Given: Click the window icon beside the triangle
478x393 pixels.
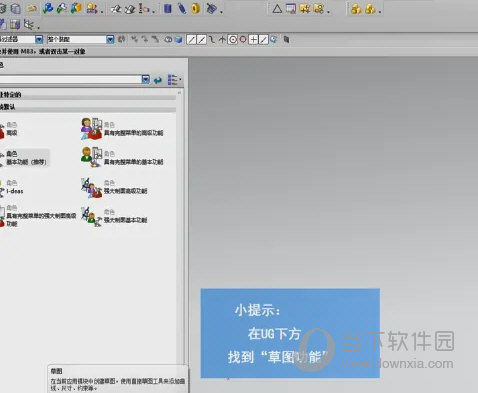Looking at the screenshot, I should [291, 8].
